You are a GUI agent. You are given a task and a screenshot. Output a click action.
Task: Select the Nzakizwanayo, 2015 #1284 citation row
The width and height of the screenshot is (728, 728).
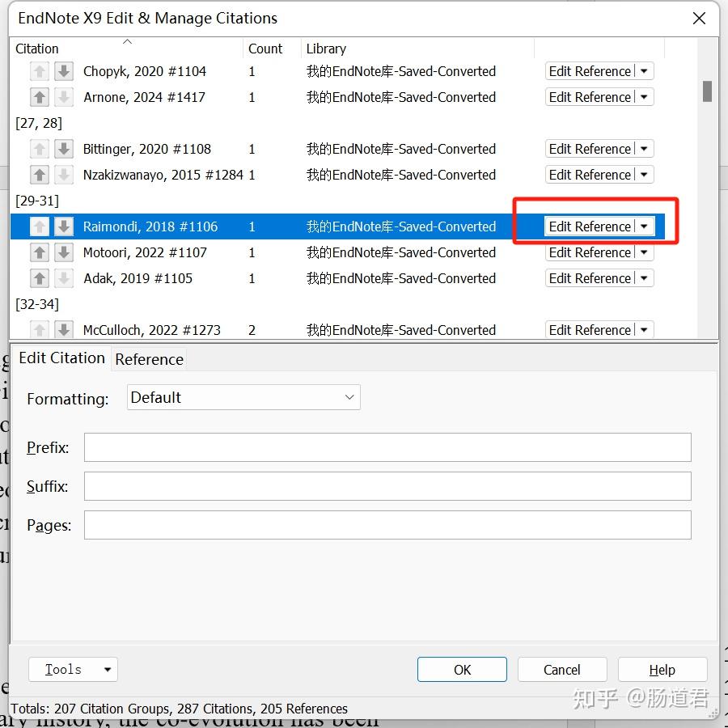[337, 175]
